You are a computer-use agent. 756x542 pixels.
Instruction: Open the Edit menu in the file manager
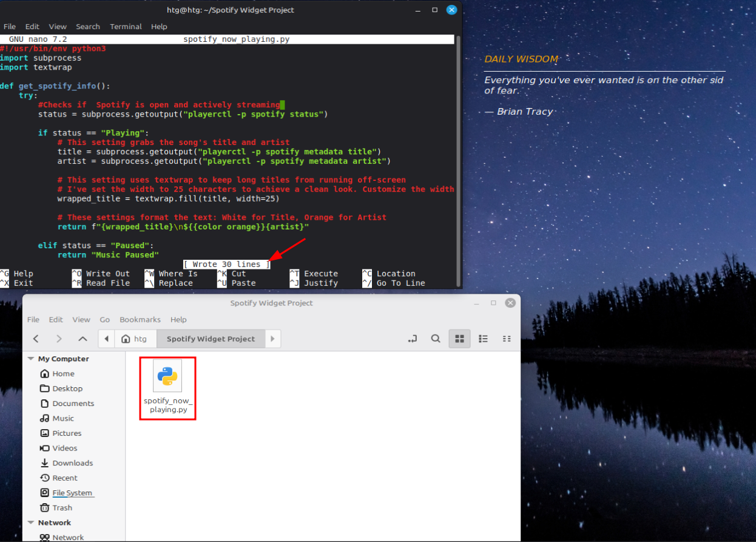point(56,319)
